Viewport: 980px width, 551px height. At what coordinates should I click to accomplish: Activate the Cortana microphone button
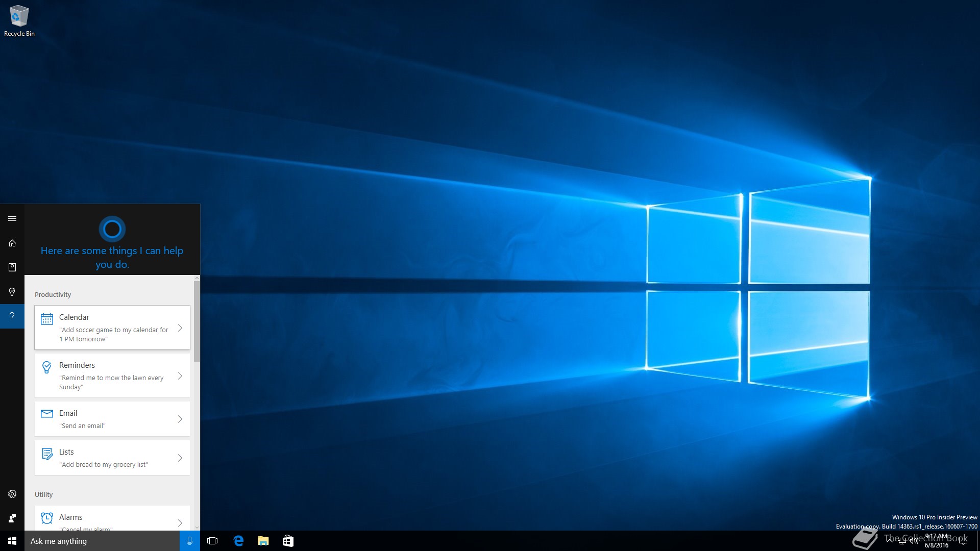[x=189, y=541]
